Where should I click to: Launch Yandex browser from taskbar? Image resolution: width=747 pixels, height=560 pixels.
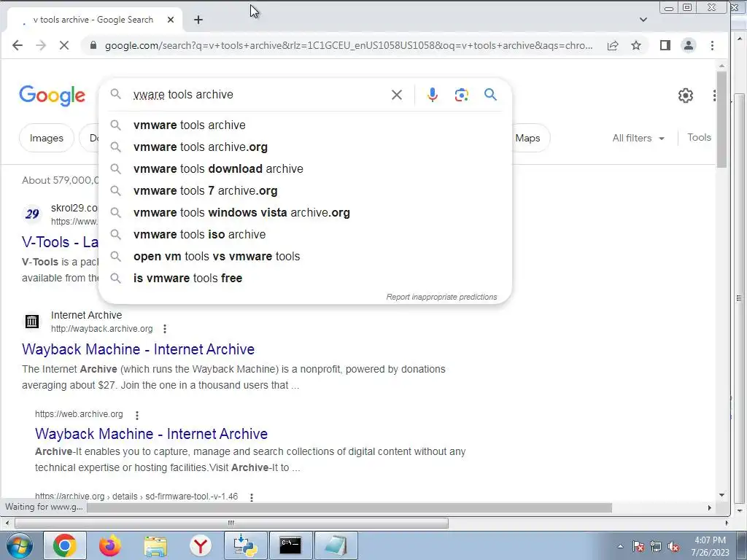[200, 545]
